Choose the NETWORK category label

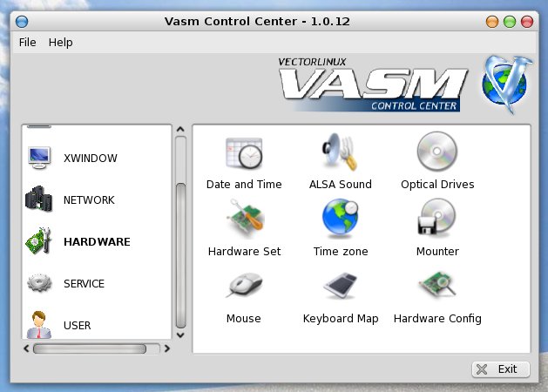point(89,199)
